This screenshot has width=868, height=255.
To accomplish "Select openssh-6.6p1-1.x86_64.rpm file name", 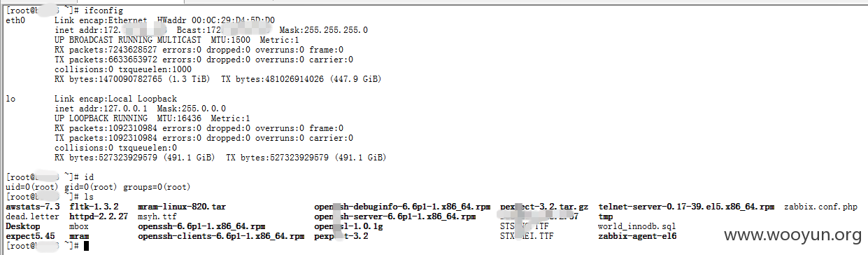I will click(x=201, y=227).
